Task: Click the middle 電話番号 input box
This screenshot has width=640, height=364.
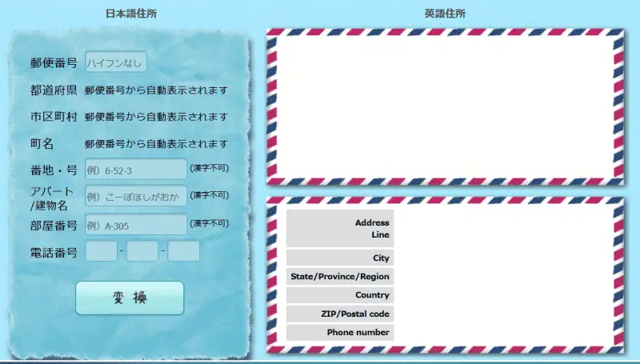Action: tap(142, 251)
